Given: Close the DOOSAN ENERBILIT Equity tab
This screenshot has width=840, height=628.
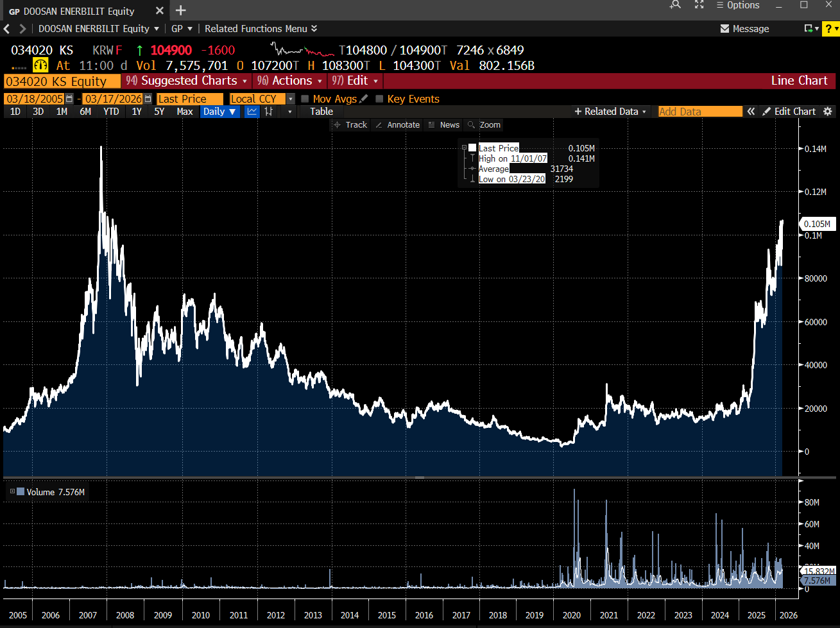Looking at the screenshot, I should [x=160, y=11].
